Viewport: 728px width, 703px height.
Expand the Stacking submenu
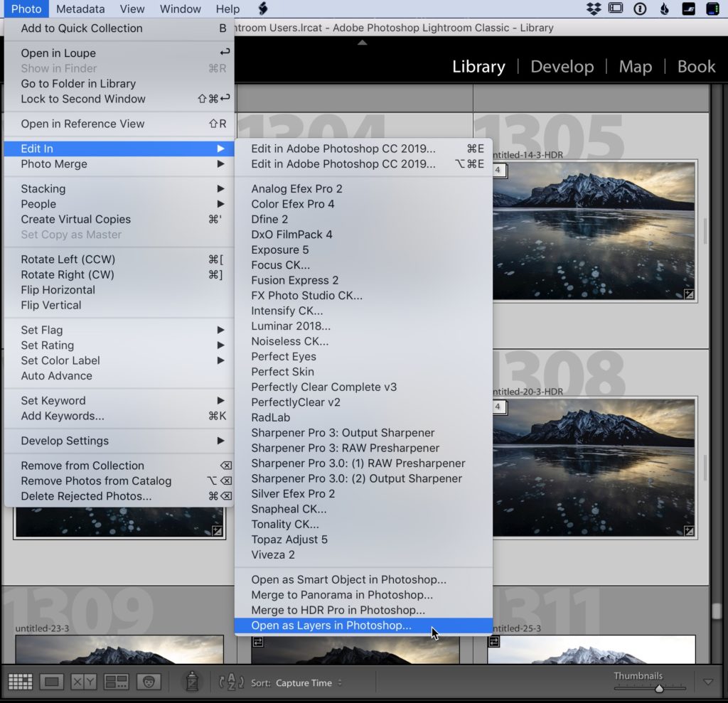(x=119, y=188)
